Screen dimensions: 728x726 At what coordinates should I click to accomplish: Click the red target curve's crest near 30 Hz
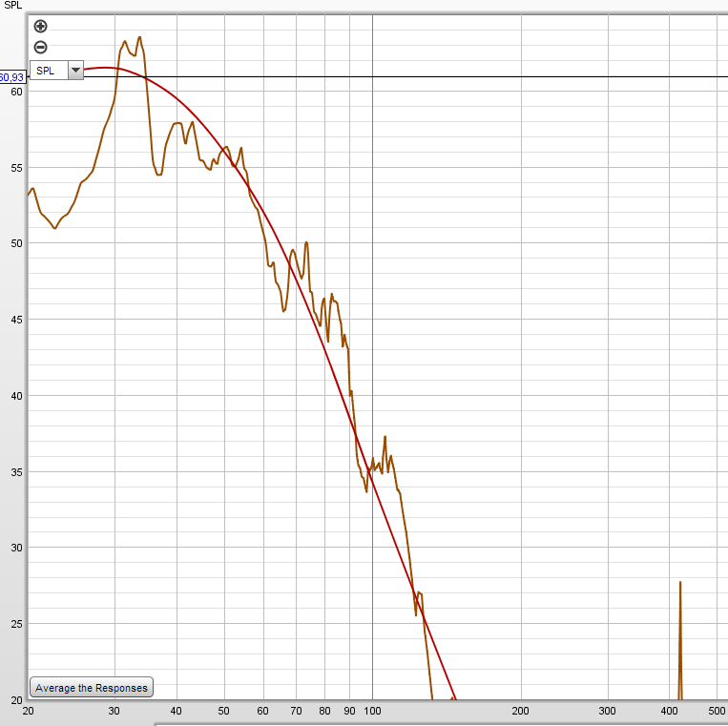point(106,68)
